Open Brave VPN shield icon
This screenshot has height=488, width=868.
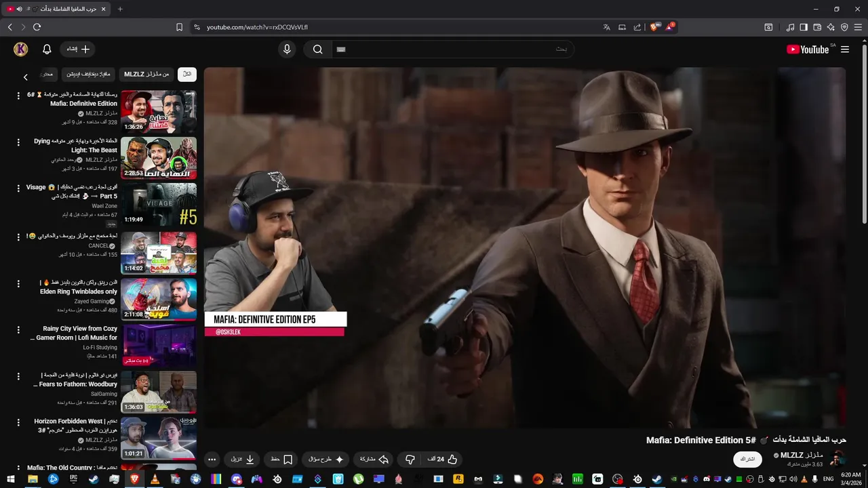[844, 27]
